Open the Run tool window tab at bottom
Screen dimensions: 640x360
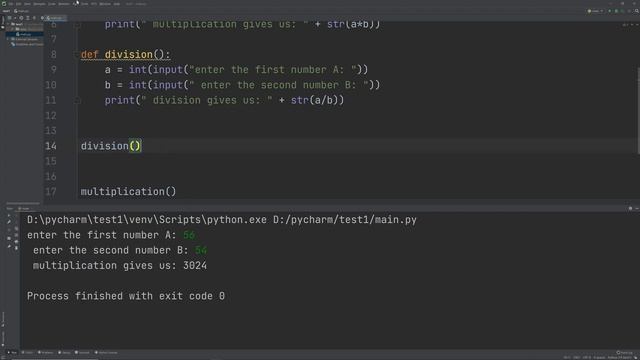12,353
